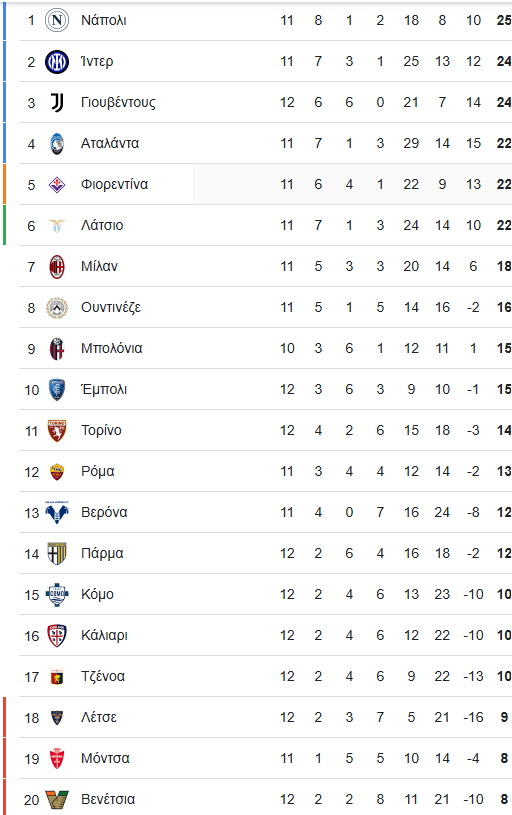Click the Torino bull crest icon
512x815 pixels.
pos(57,431)
